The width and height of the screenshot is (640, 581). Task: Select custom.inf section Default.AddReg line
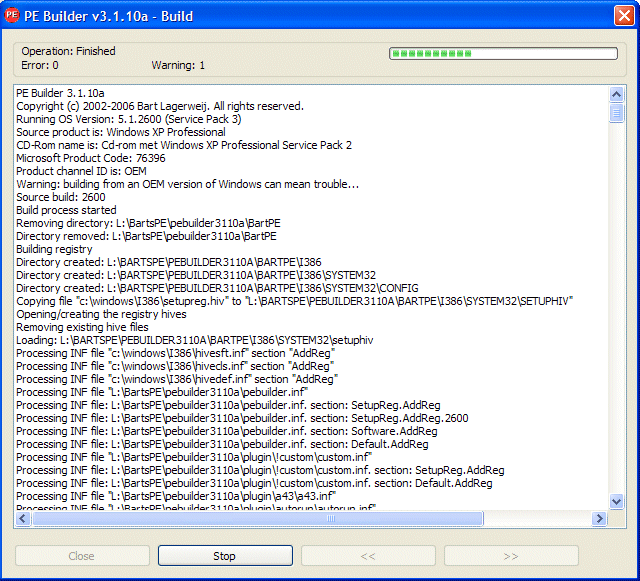point(254,483)
